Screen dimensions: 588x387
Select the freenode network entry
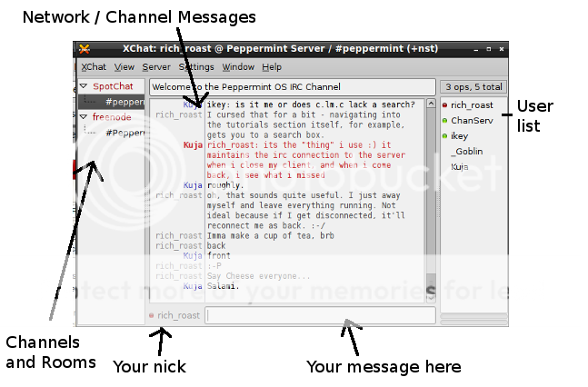pos(112,117)
